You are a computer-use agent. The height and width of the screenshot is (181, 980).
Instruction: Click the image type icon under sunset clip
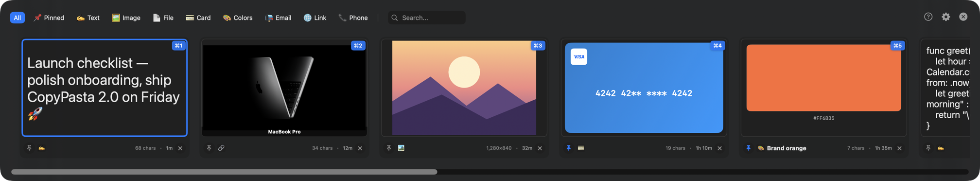401,148
